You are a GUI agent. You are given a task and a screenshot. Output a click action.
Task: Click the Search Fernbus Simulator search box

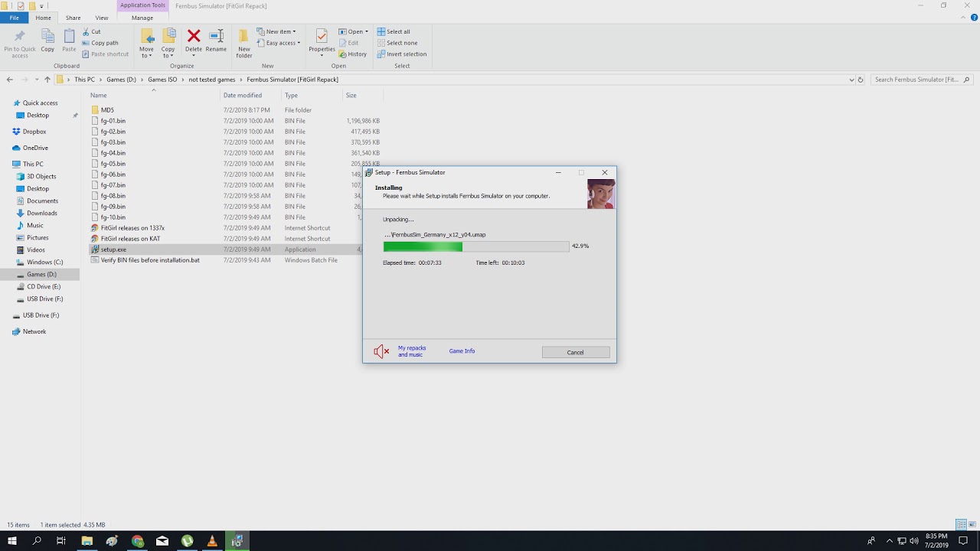[922, 80]
